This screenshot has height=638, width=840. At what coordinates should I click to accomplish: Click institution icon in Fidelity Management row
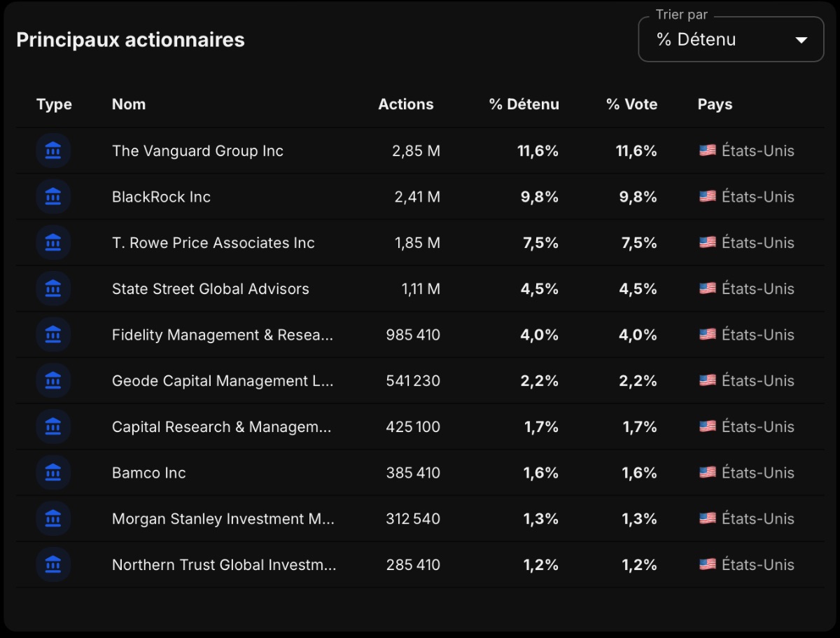pyautogui.click(x=53, y=335)
